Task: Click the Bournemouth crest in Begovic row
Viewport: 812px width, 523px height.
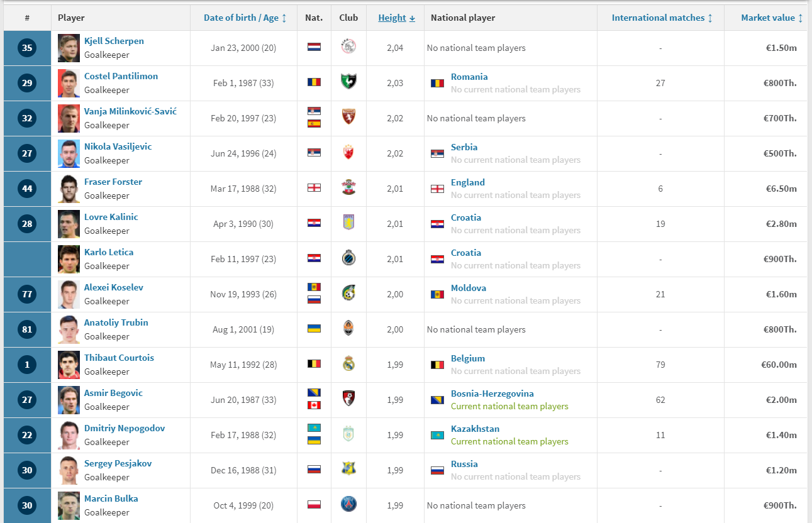Action: pyautogui.click(x=348, y=400)
